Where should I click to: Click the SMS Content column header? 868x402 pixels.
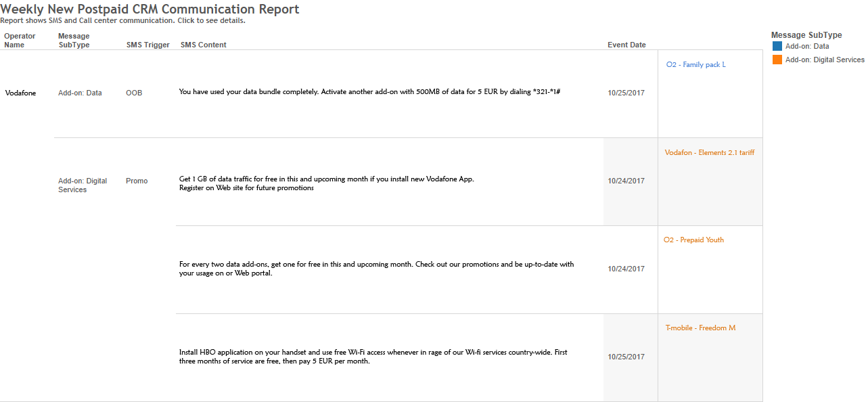click(203, 45)
